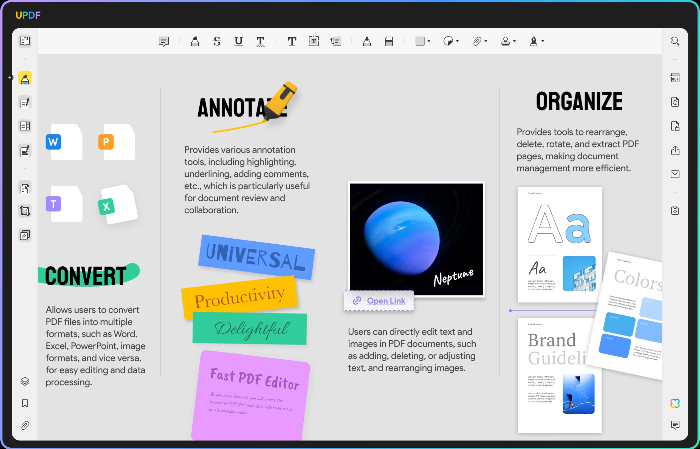Select the Neptune planet image

[x=416, y=239]
